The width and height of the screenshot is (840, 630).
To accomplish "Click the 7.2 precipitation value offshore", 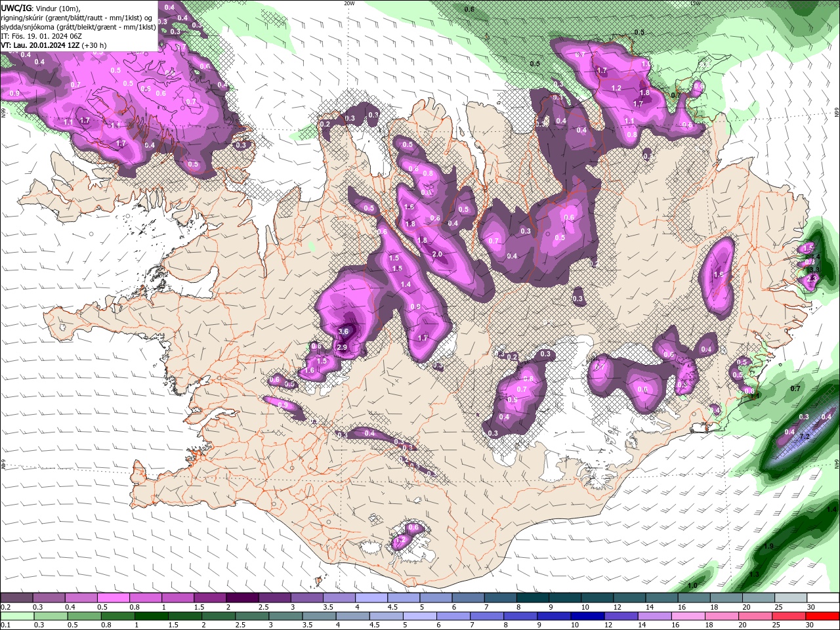I will (x=805, y=436).
